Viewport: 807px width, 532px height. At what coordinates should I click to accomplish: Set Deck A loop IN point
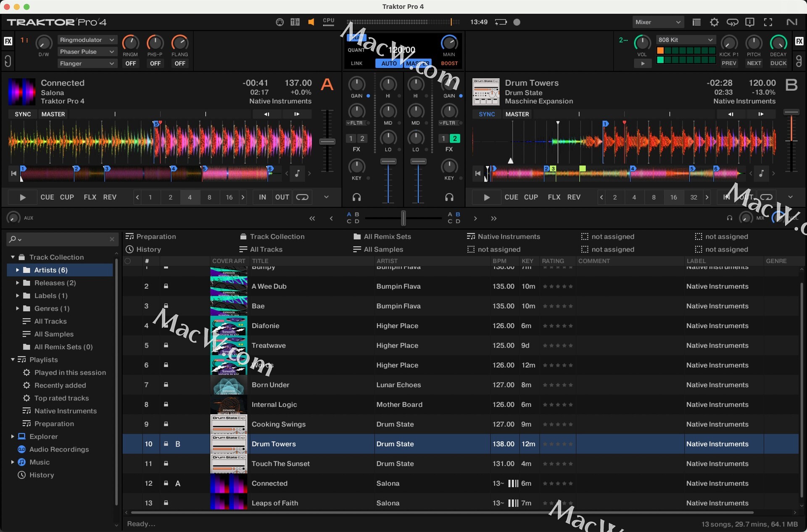point(262,197)
